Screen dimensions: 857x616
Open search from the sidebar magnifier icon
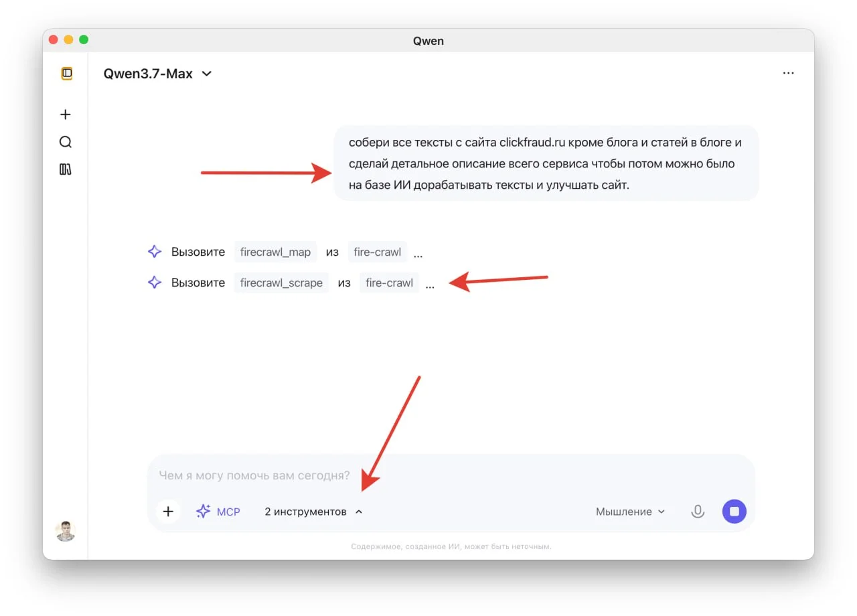(x=66, y=142)
